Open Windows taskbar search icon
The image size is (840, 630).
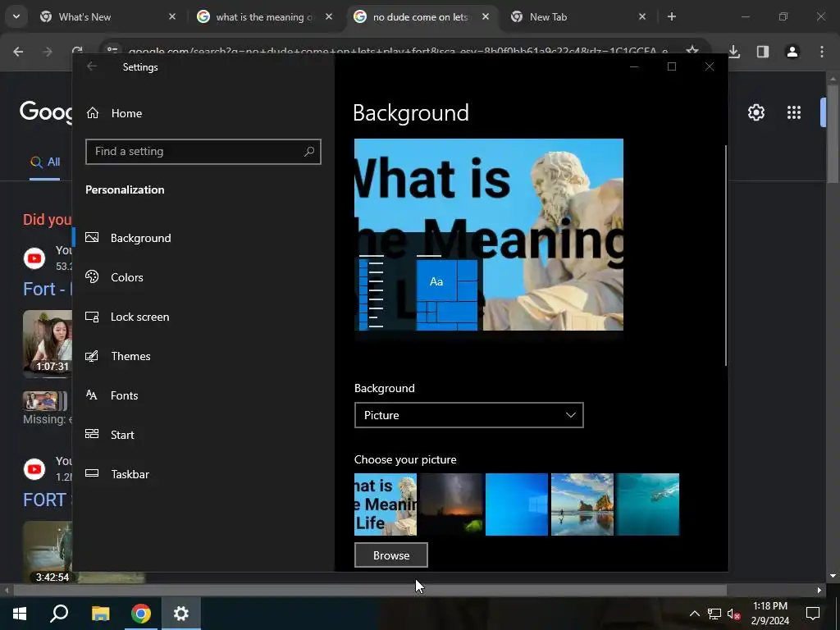coord(59,614)
